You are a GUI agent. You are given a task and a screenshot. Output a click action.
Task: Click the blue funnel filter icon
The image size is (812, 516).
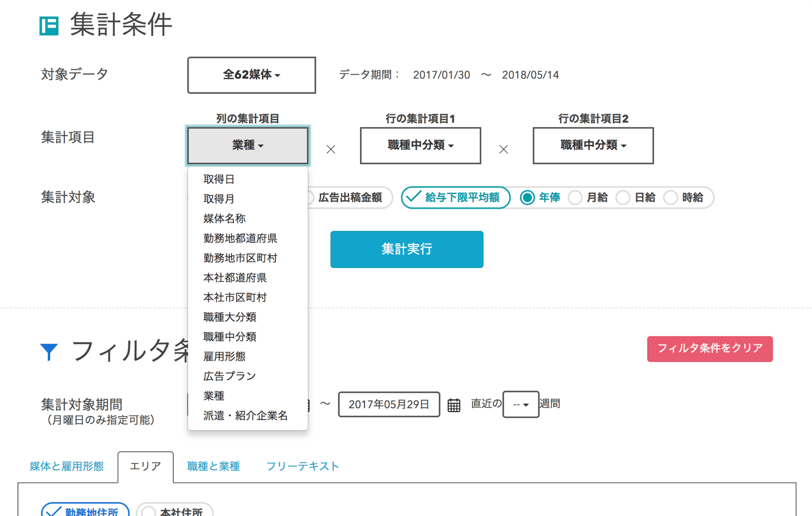click(x=49, y=352)
